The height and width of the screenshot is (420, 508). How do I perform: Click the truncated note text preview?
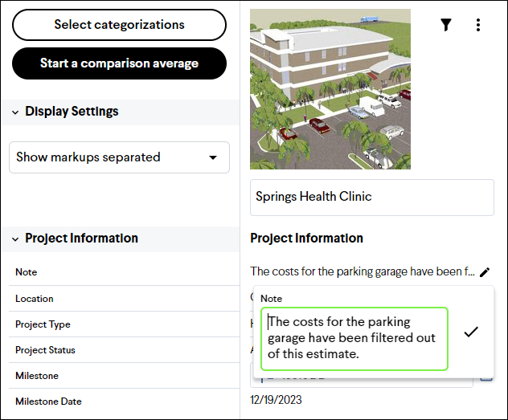[x=363, y=271]
